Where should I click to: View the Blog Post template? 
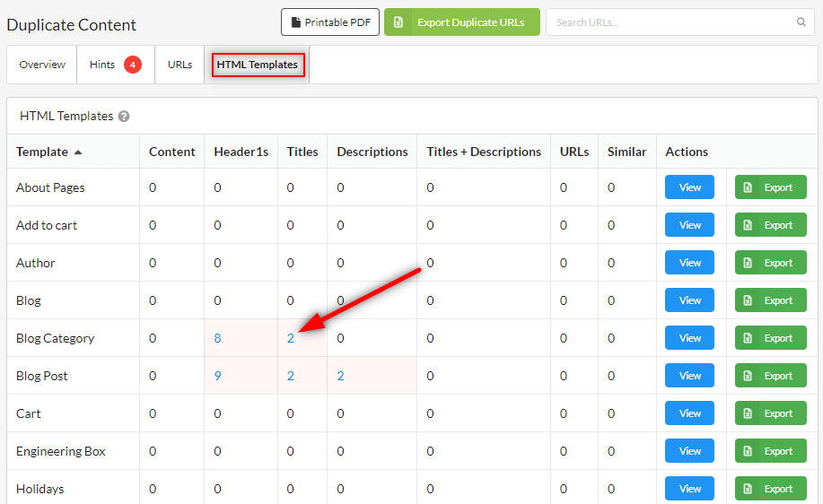(689, 376)
